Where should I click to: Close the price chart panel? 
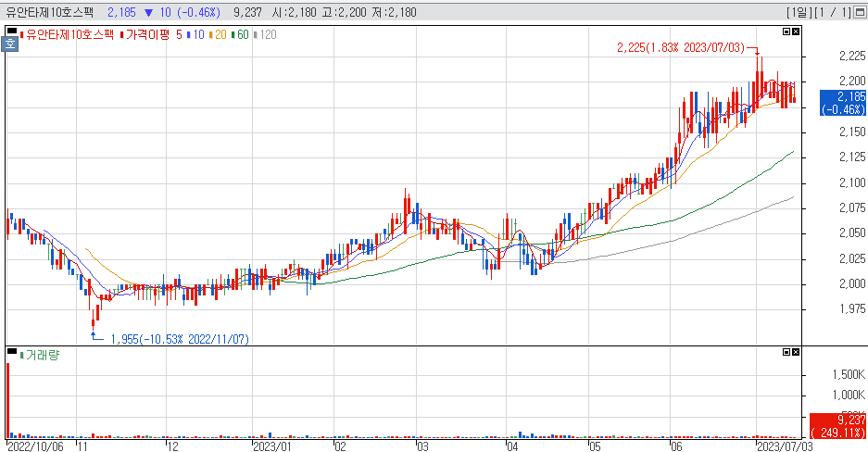click(796, 31)
